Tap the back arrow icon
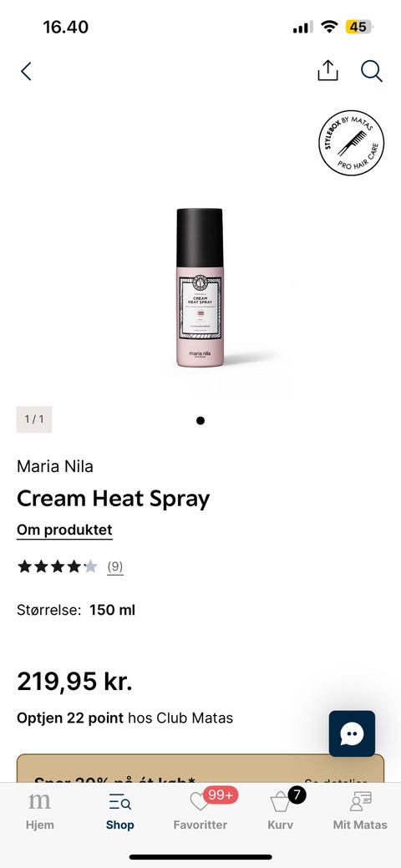 point(25,71)
